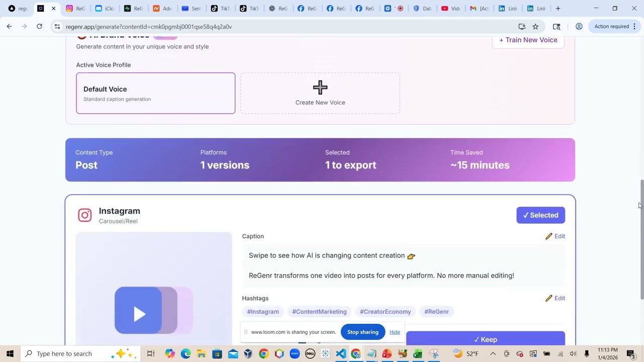Click Train New Voice button
The height and width of the screenshot is (362, 644).
528,40
